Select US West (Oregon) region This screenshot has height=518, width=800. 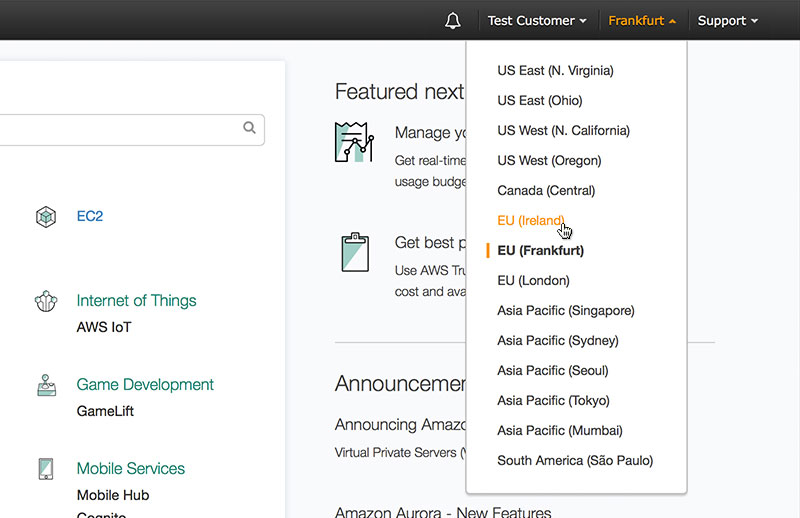[549, 161]
